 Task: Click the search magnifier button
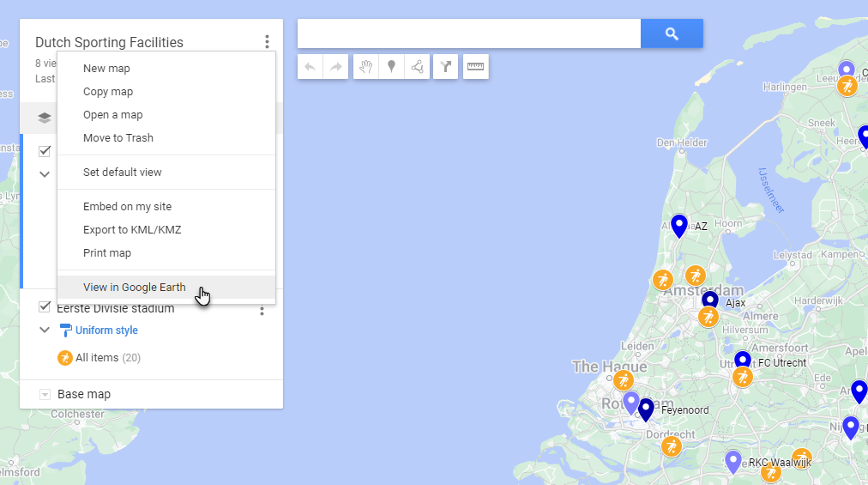pos(672,33)
